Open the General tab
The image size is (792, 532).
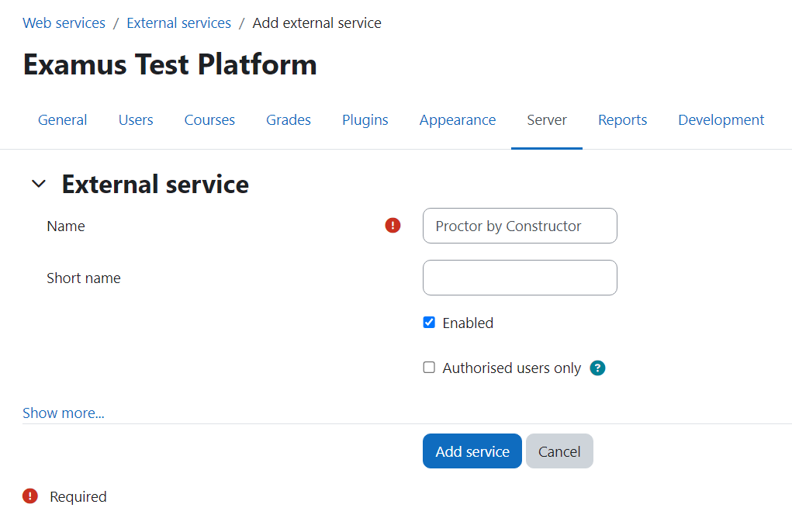coord(63,120)
